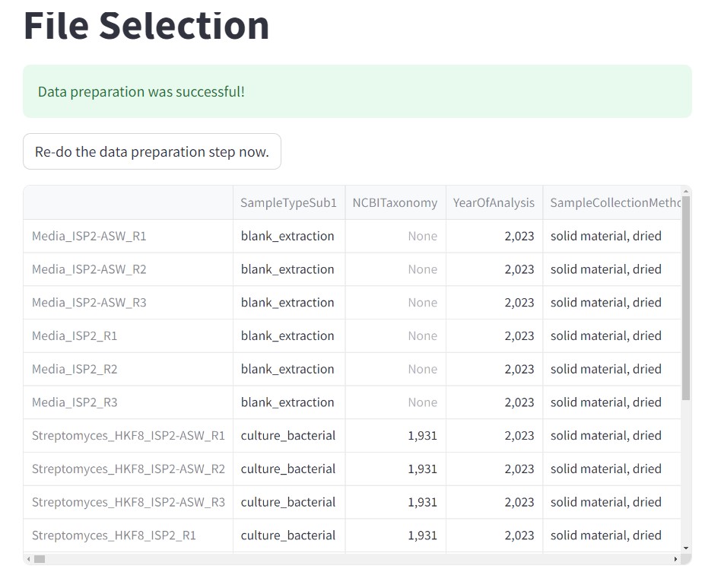
Task: Click the horizontal scrollbar thumb below table
Action: click(x=40, y=559)
